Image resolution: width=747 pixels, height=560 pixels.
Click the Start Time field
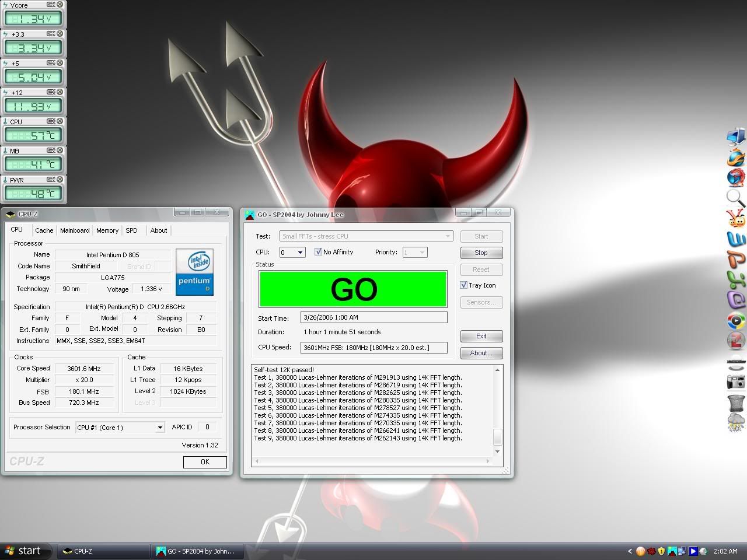373,317
